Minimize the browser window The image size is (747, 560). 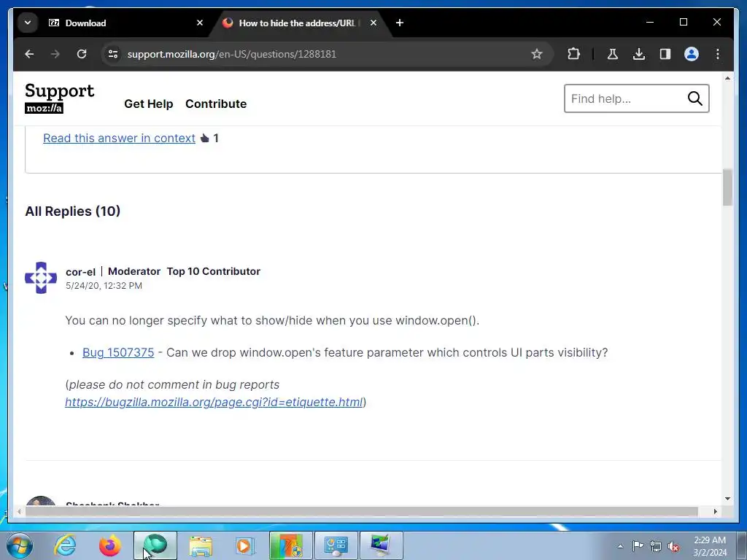pos(650,22)
